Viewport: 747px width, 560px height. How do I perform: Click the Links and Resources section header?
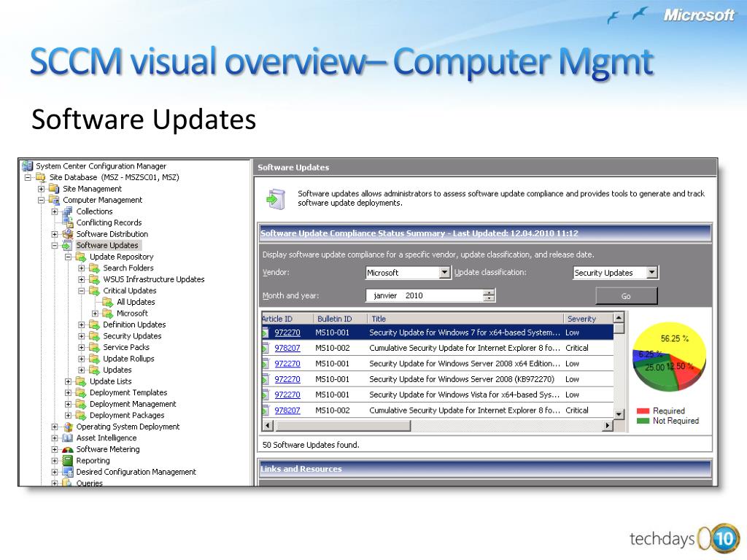tap(485, 469)
